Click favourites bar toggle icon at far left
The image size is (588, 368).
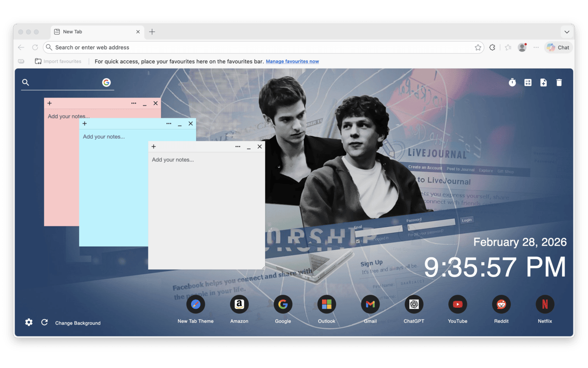[21, 61]
